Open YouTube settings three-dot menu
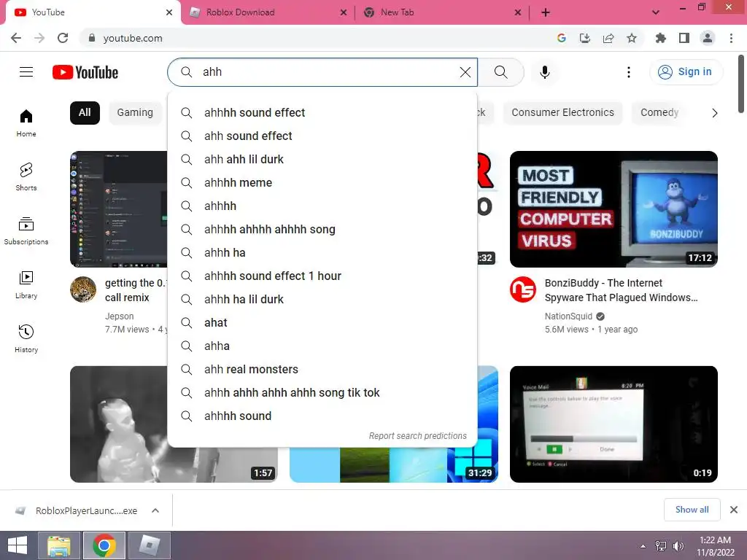This screenshot has height=560, width=747. tap(628, 72)
